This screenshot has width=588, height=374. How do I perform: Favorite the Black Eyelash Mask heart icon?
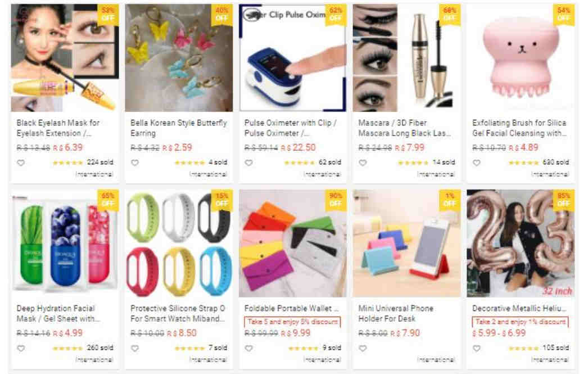[x=21, y=163]
